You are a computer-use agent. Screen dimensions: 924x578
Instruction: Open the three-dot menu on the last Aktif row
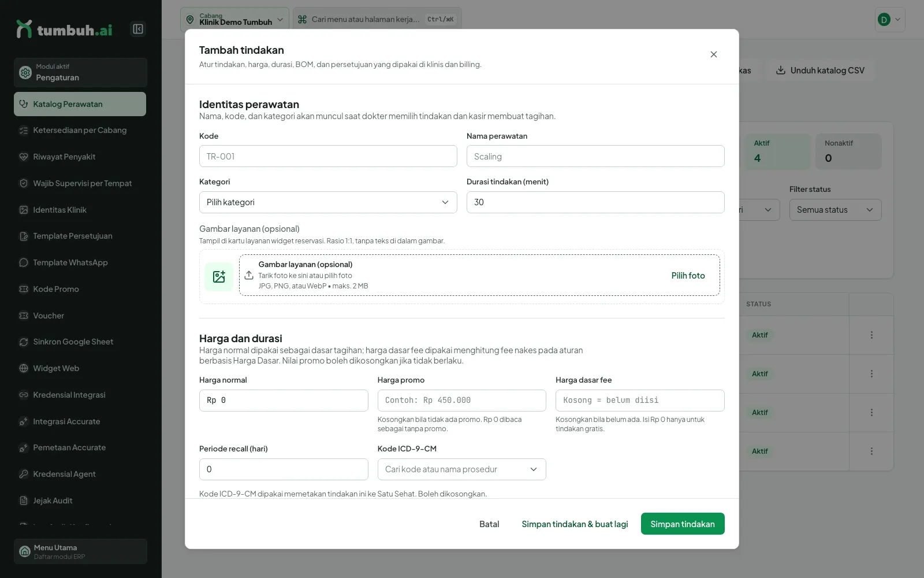pyautogui.click(x=871, y=451)
